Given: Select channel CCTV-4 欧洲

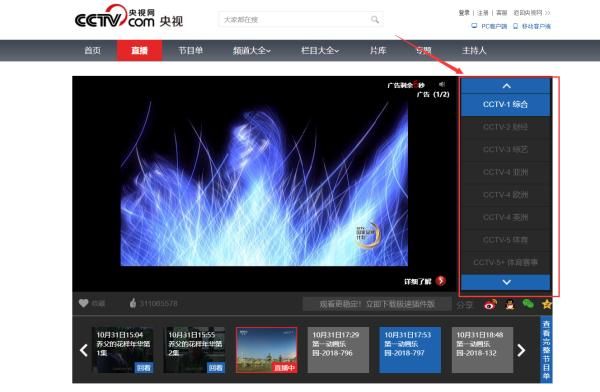Looking at the screenshot, I should point(506,195).
